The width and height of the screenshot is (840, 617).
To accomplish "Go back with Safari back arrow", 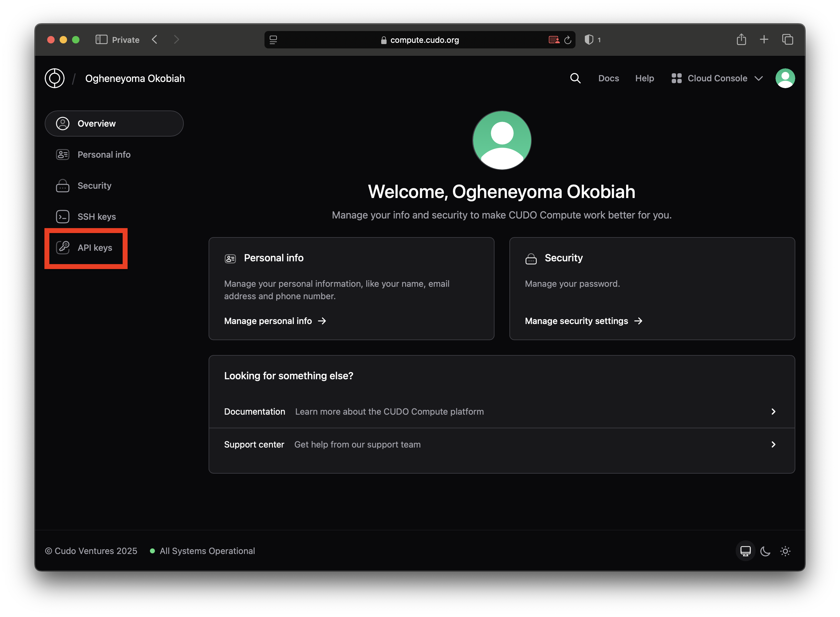I will pos(155,40).
